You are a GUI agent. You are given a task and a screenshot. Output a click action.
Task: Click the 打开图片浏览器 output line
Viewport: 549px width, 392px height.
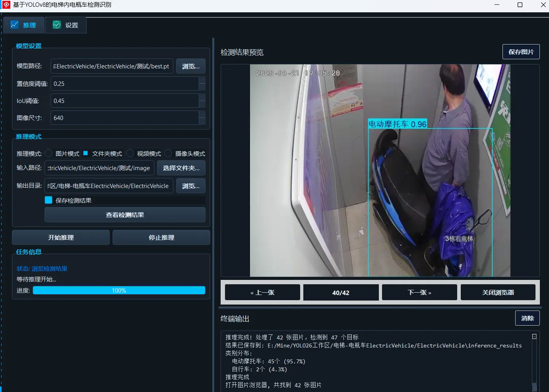point(274,385)
